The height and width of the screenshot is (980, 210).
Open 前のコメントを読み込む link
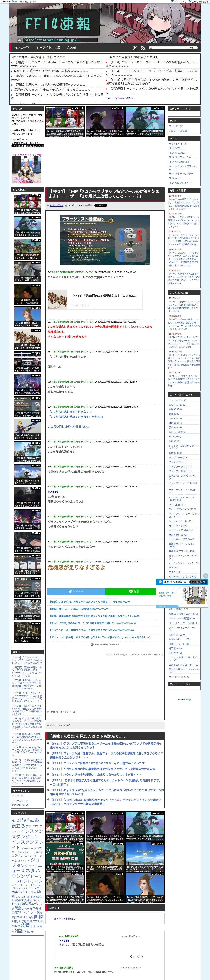point(64,918)
